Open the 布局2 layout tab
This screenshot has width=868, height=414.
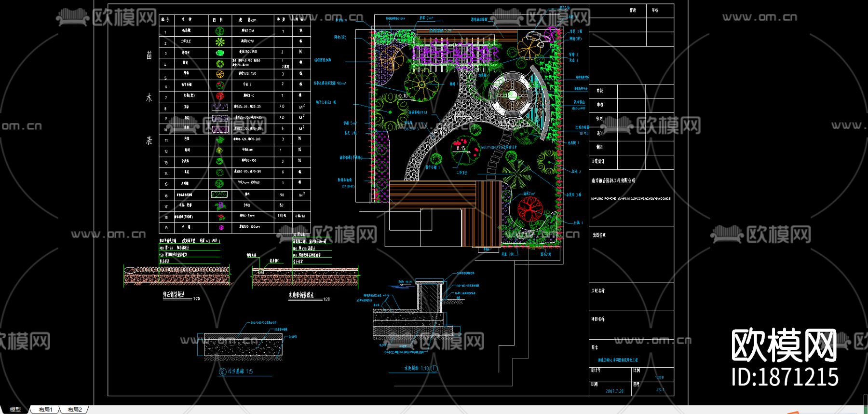pyautogui.click(x=75, y=410)
